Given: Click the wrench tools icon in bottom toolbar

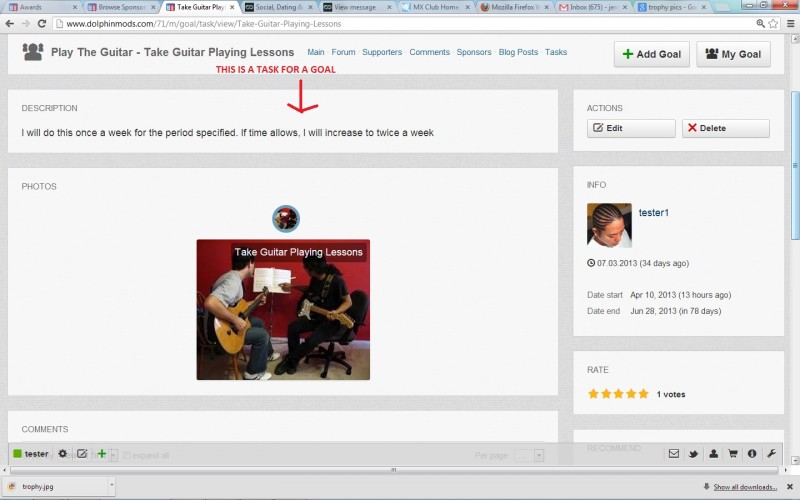Looking at the screenshot, I should (771, 454).
